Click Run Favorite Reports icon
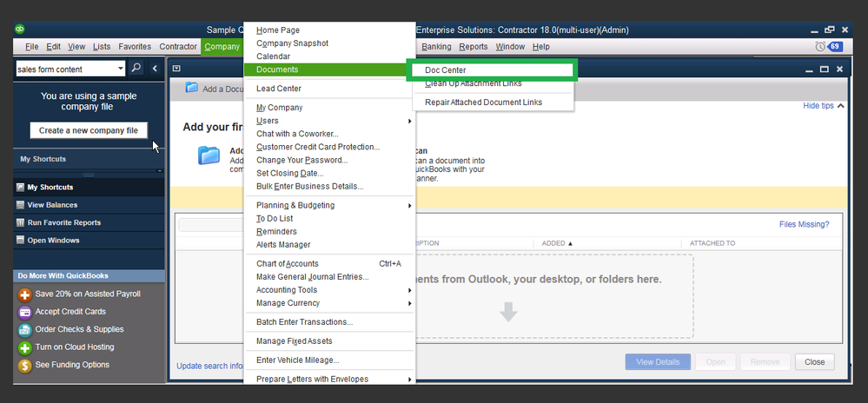Viewport: 868px width, 403px height. point(21,222)
